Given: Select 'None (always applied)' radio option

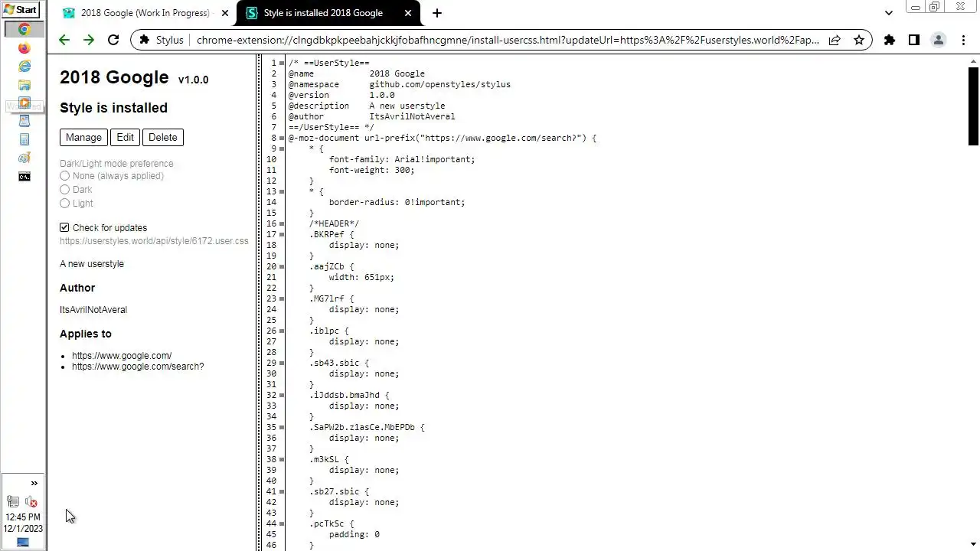Looking at the screenshot, I should tap(64, 176).
